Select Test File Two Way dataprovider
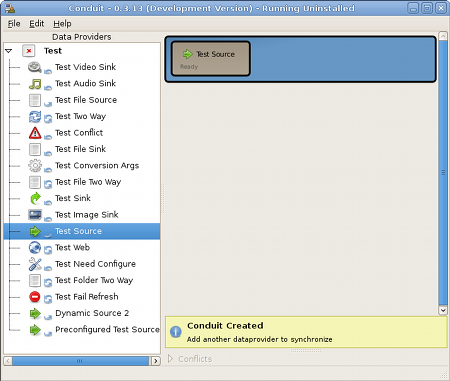The image size is (450, 381). [x=88, y=182]
